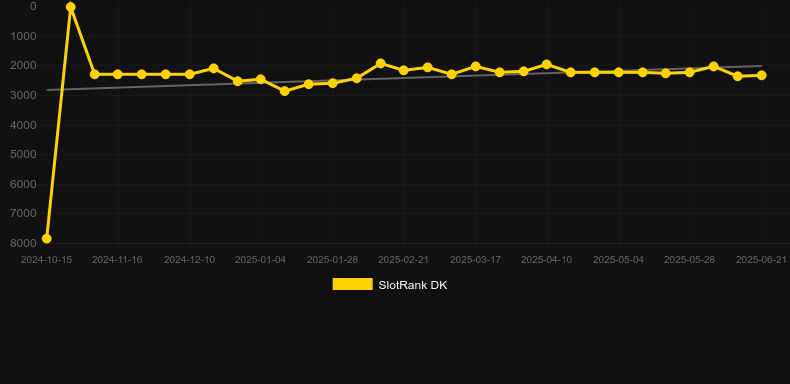This screenshot has width=790, height=384.
Task: Click the SlotRank DK legend label
Action: [x=413, y=285]
